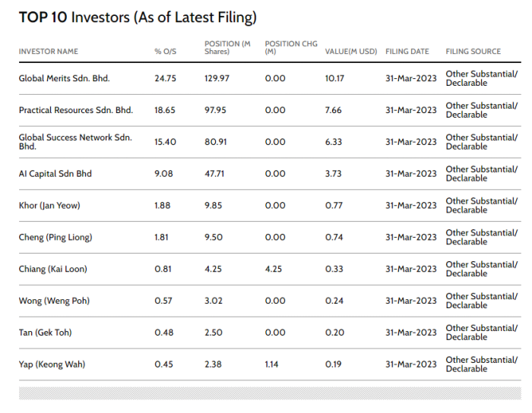This screenshot has width=532, height=413.
Task: Click the 0.20 value in M USD
Action: click(334, 333)
